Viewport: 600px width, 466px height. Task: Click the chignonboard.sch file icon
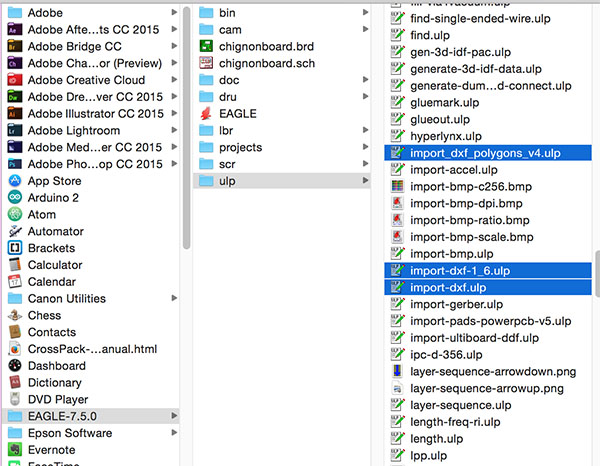click(x=206, y=63)
